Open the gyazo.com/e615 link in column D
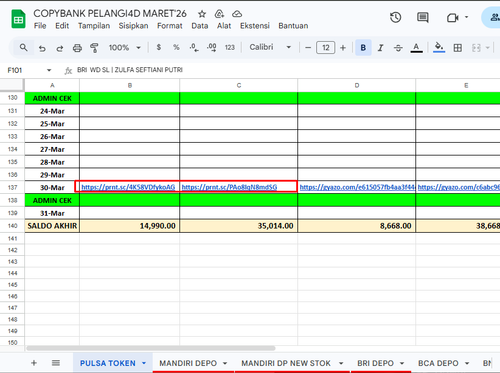 pos(357,187)
